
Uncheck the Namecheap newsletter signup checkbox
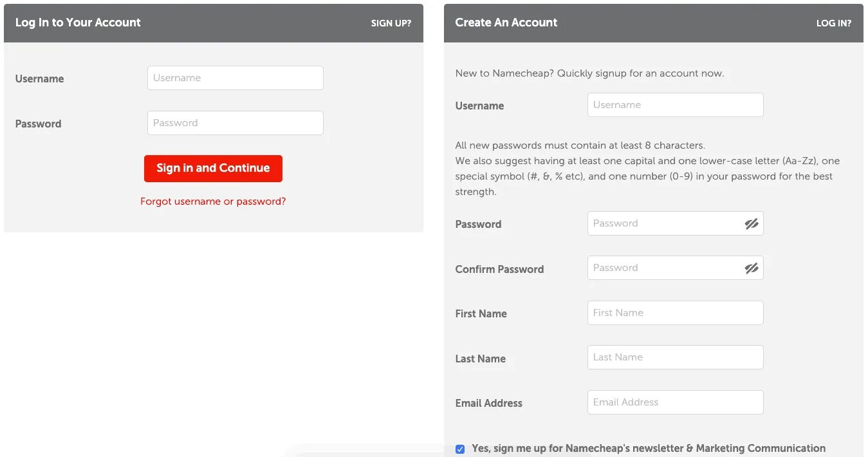(x=460, y=449)
